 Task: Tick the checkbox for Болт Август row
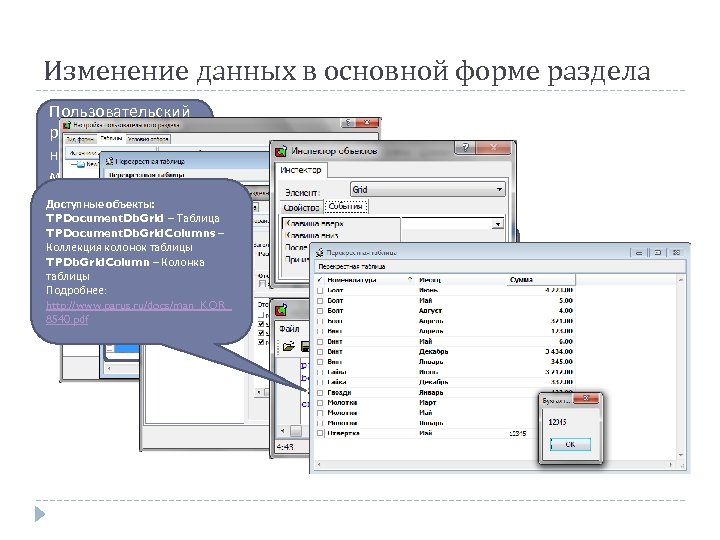pyautogui.click(x=320, y=311)
